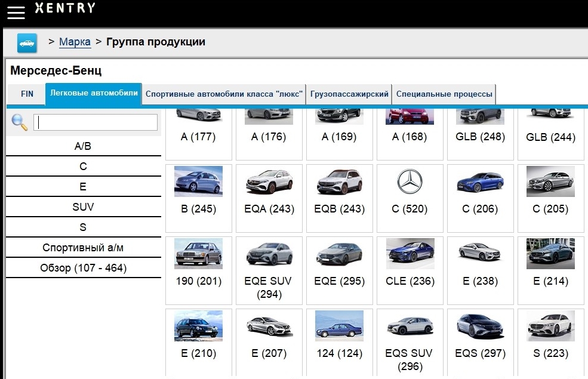Open the Грузопассажирский tab
Viewport: 588px width, 379px height.
tap(349, 94)
